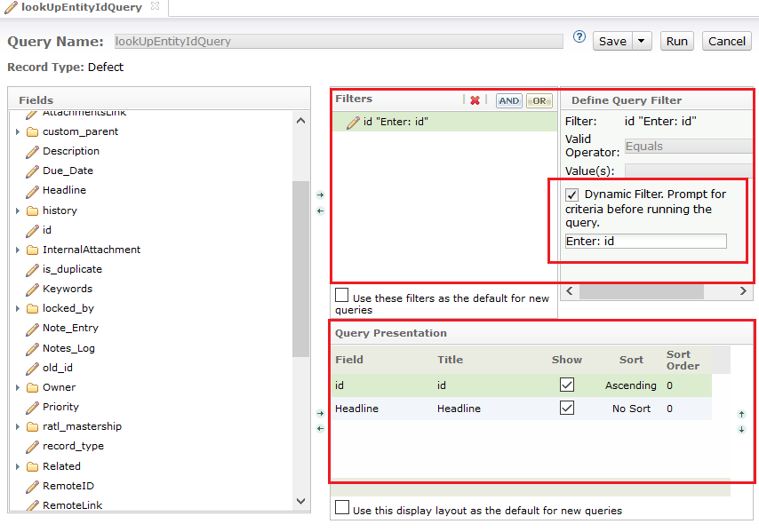
Task: Click the Define Query Filter horizontal scrollbar
Action: pyautogui.click(x=641, y=291)
